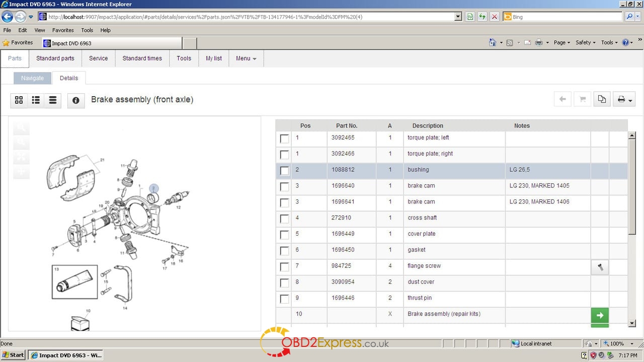Image resolution: width=644 pixels, height=362 pixels.
Task: Open the Navigate tab
Action: click(x=32, y=78)
